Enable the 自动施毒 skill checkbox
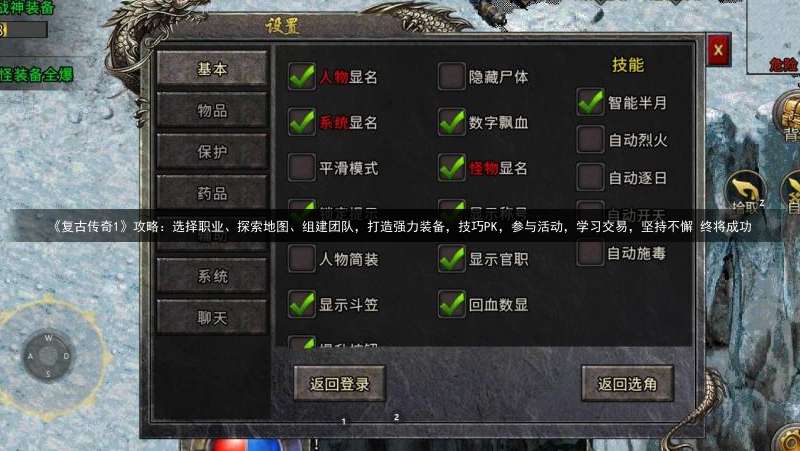Screen dimensions: 800x451 590,253
